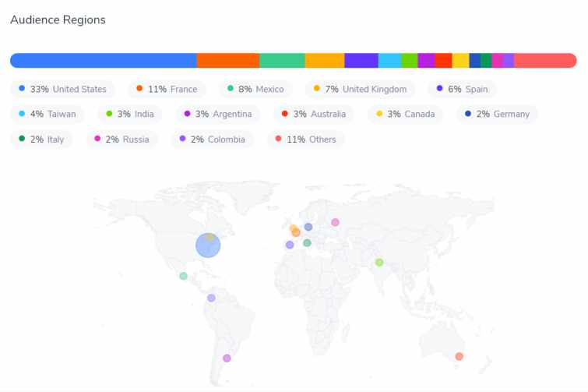Click the United States legend chip
588x392 pixels.
(x=62, y=89)
